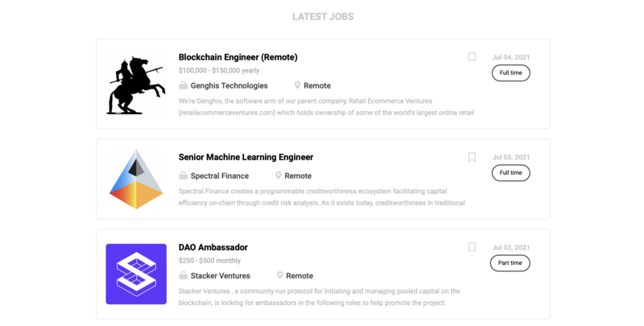Viewport: 644px width, 326px height.
Task: Click the Part time tag on DAO Ambassador
Action: pos(510,263)
